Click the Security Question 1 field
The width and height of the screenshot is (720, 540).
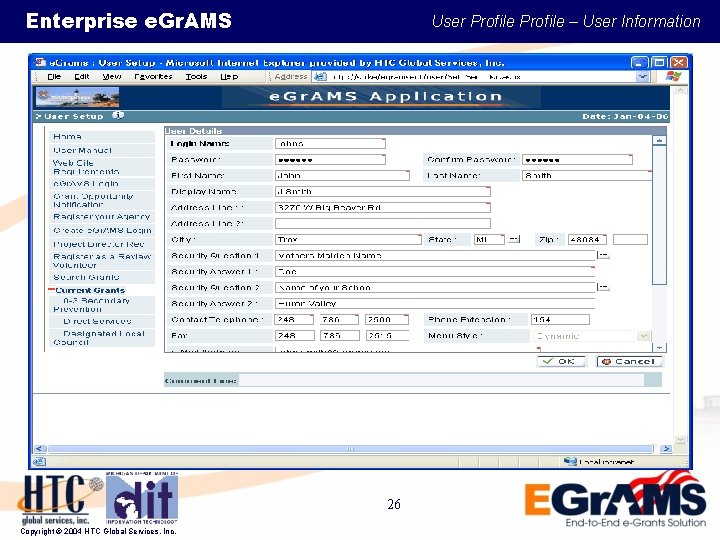click(435, 255)
